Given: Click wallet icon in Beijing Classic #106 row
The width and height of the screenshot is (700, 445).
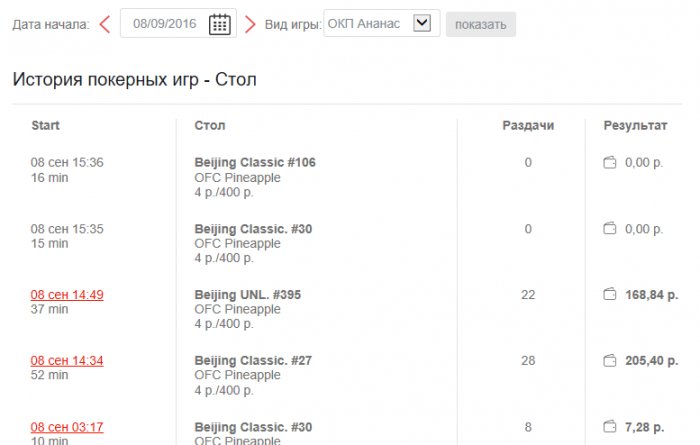Looking at the screenshot, I should [609, 162].
